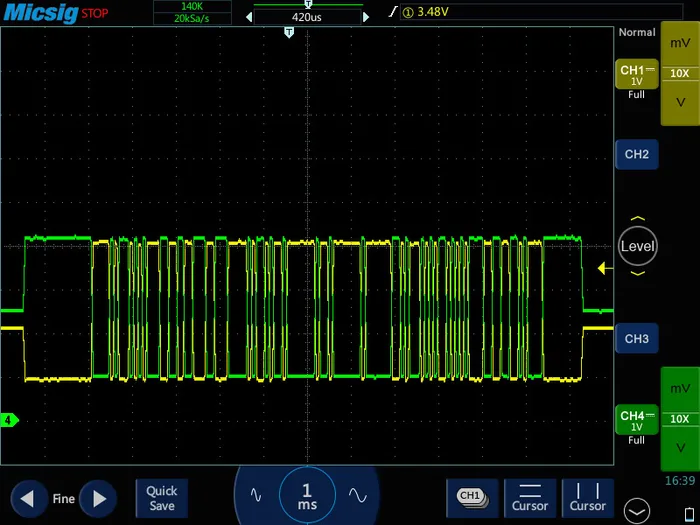Click the trigger Level knob

pos(638,246)
